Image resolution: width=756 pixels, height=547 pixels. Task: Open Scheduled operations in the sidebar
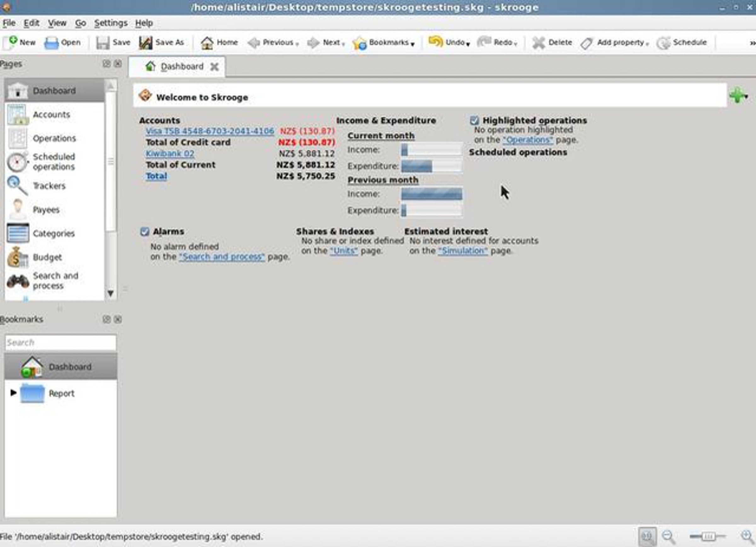pos(54,162)
